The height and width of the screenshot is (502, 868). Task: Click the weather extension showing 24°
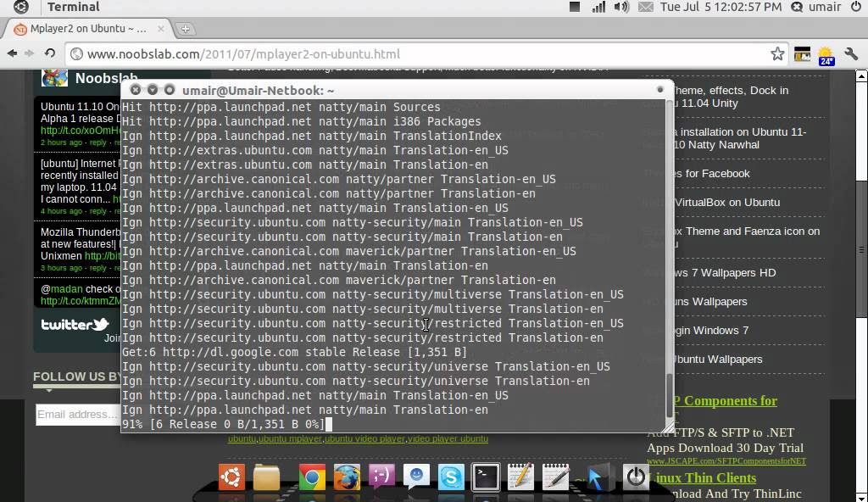click(826, 55)
